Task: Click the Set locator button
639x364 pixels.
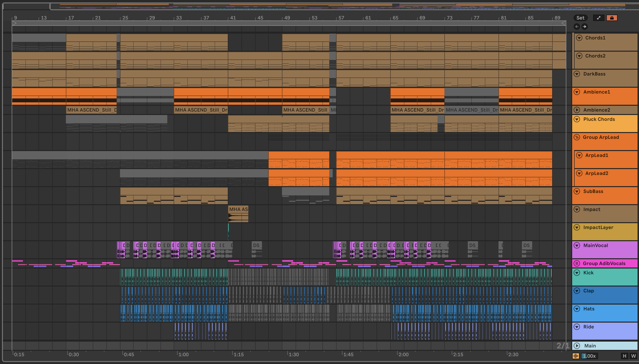Action: tap(580, 18)
